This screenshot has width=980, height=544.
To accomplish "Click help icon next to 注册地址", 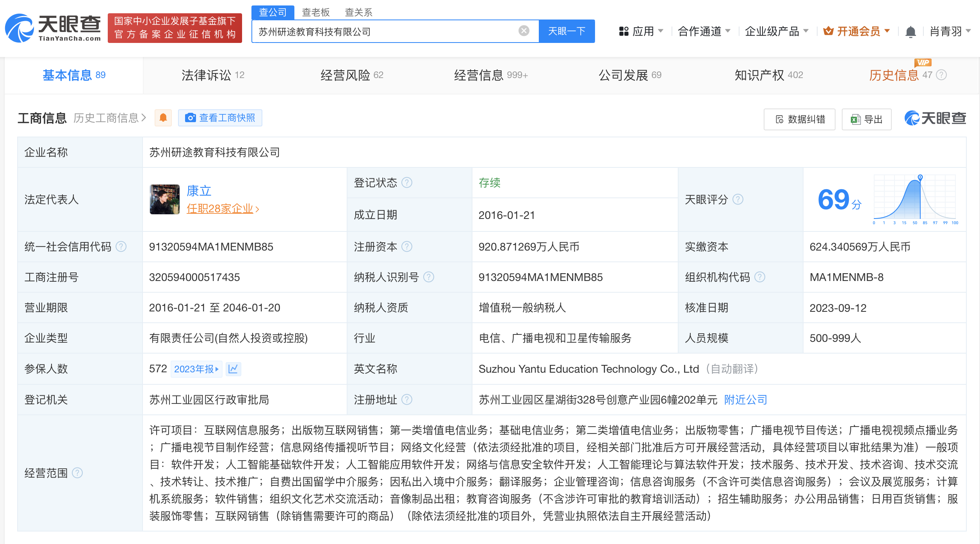I will pos(407,399).
